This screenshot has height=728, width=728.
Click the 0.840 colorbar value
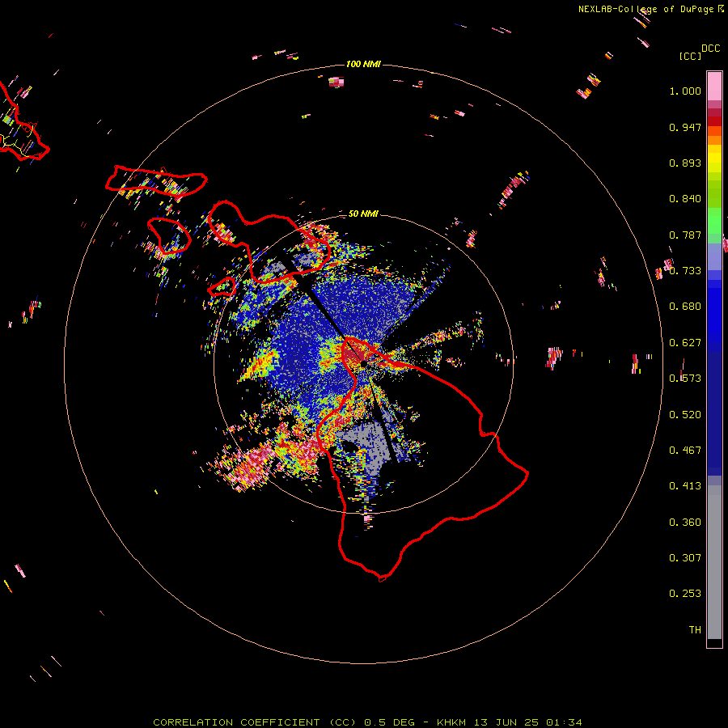pos(685,199)
